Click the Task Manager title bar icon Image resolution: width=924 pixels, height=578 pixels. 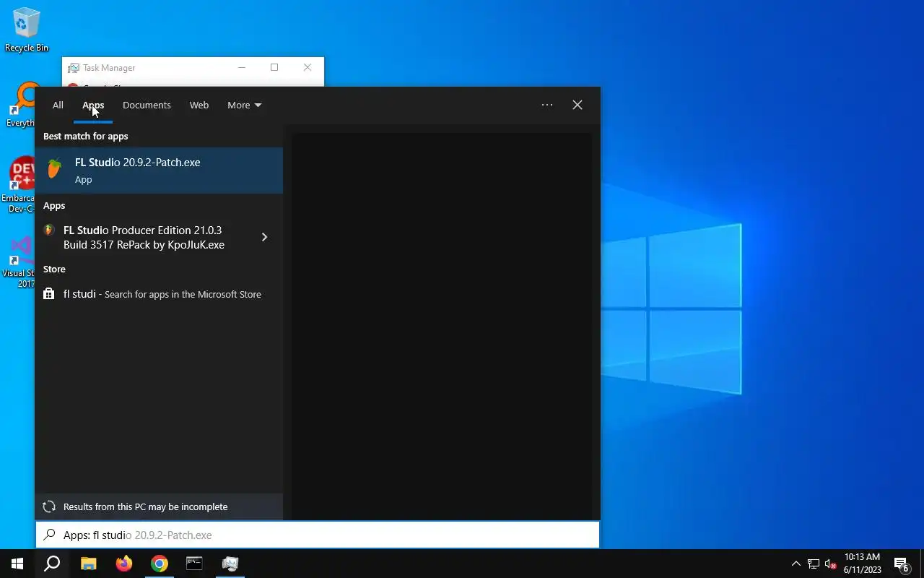[x=74, y=68]
